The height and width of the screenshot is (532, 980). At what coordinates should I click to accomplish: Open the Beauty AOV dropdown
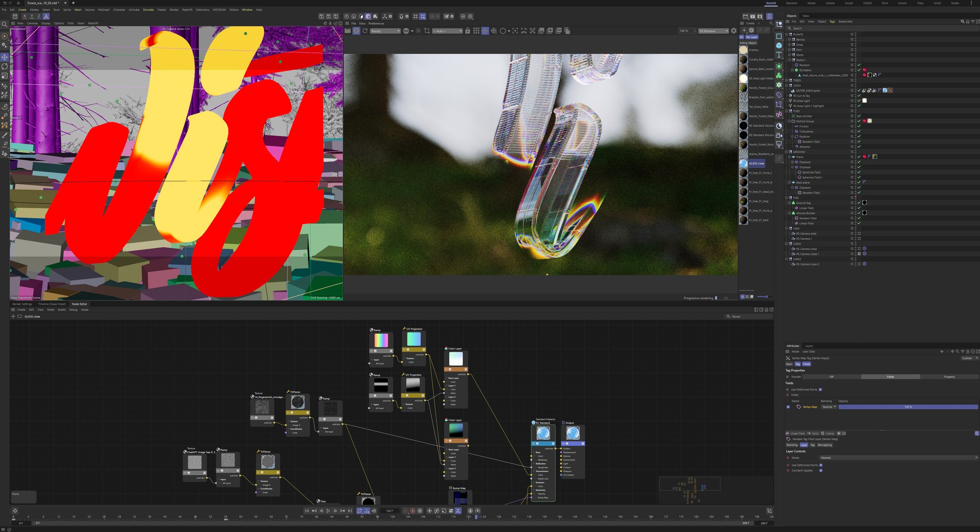click(x=385, y=31)
